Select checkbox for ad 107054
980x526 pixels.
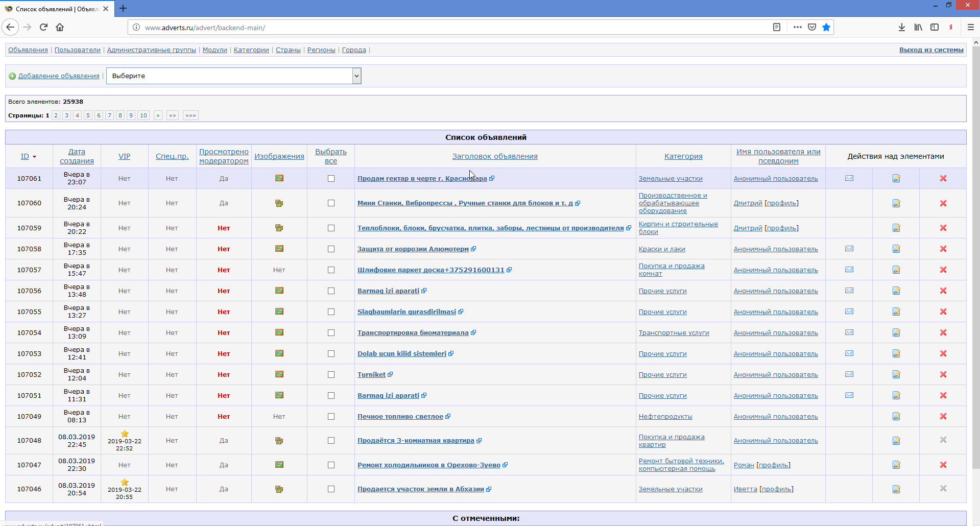331,333
